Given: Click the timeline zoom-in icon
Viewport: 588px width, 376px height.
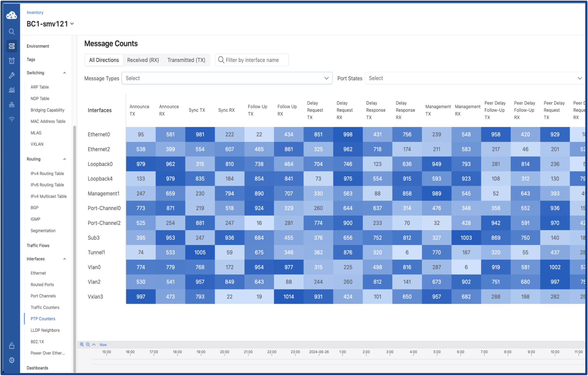Looking at the screenshot, I should (82, 344).
